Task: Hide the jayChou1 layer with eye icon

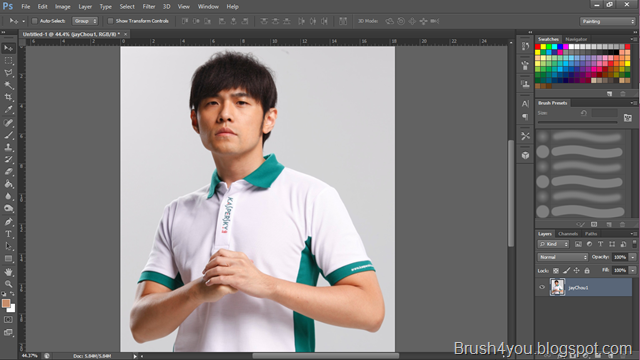Action: click(542, 287)
